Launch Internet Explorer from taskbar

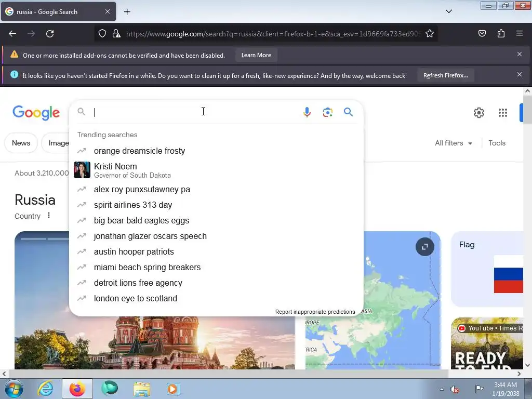[46, 389]
